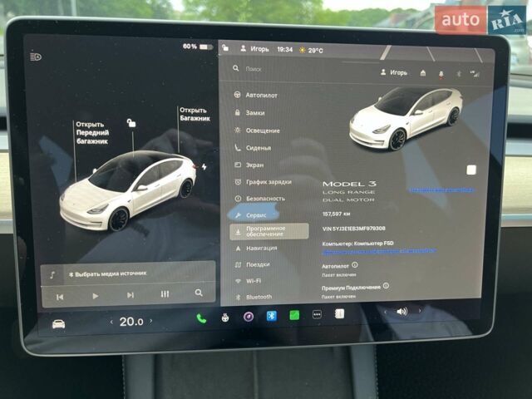
Task: Open the Bluetooth app in bottom bar
Action: pyautogui.click(x=272, y=316)
